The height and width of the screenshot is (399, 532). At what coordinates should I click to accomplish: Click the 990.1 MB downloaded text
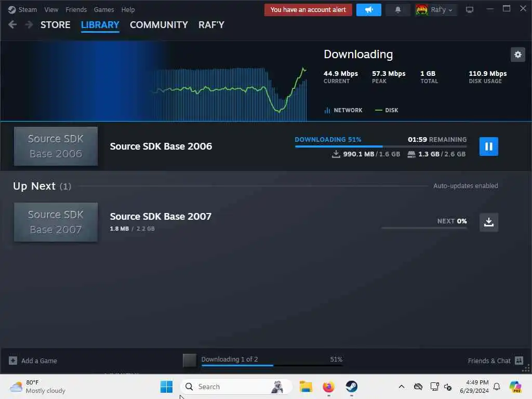click(358, 154)
